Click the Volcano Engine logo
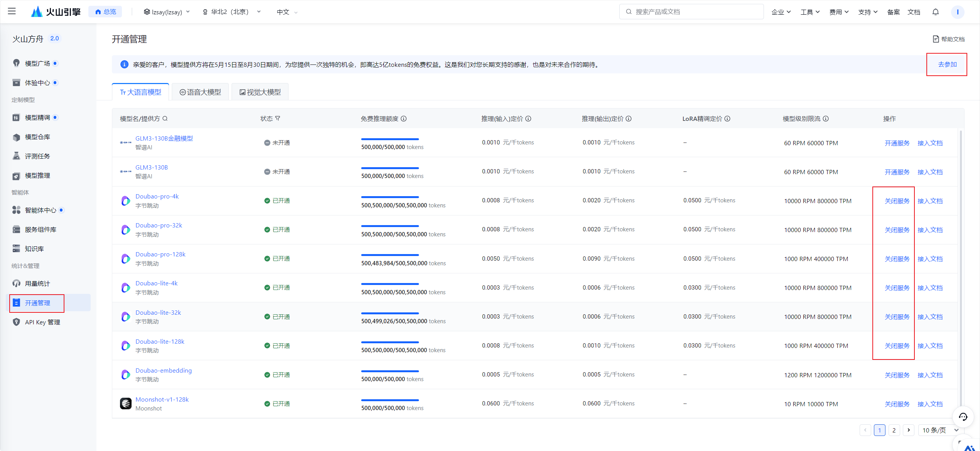 [56, 12]
